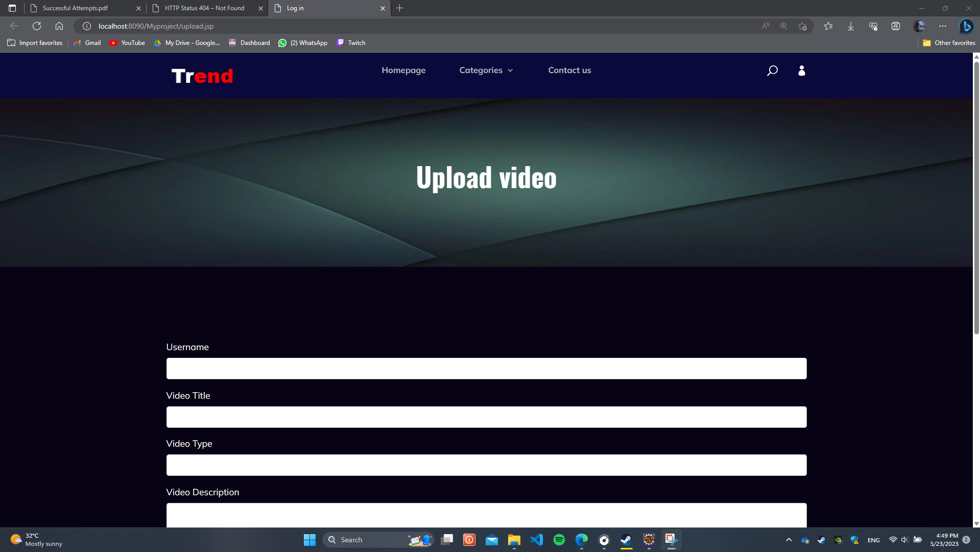Expand the Categories dropdown

(486, 71)
